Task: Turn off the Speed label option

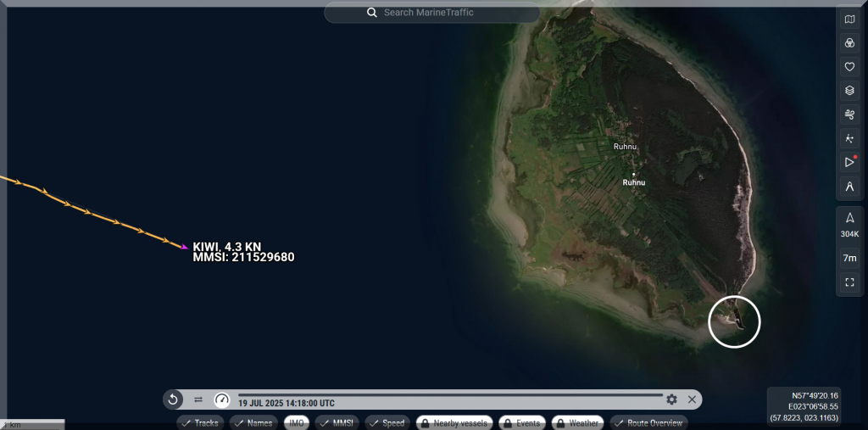Action: tap(387, 422)
